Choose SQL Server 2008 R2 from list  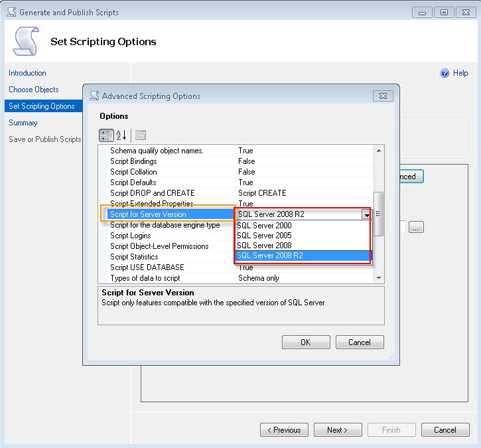click(303, 256)
